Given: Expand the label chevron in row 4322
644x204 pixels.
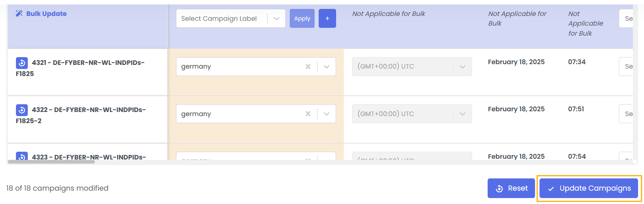Looking at the screenshot, I should click(326, 114).
